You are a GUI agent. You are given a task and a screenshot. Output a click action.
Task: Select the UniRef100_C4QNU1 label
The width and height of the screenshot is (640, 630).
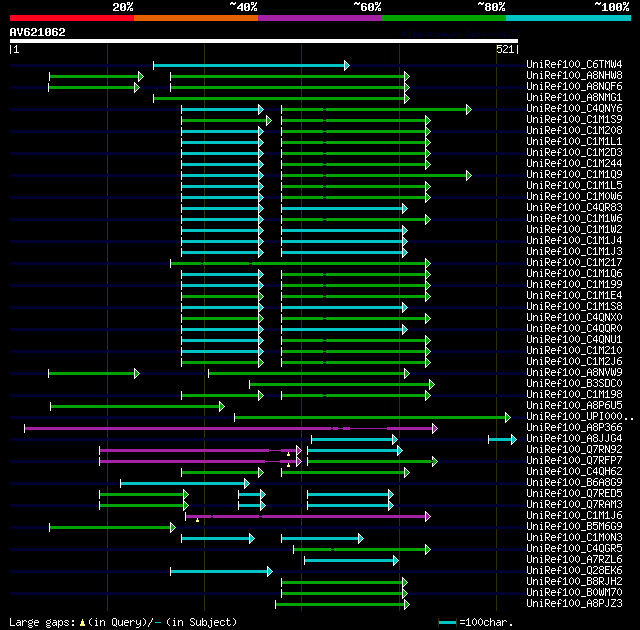pos(574,340)
